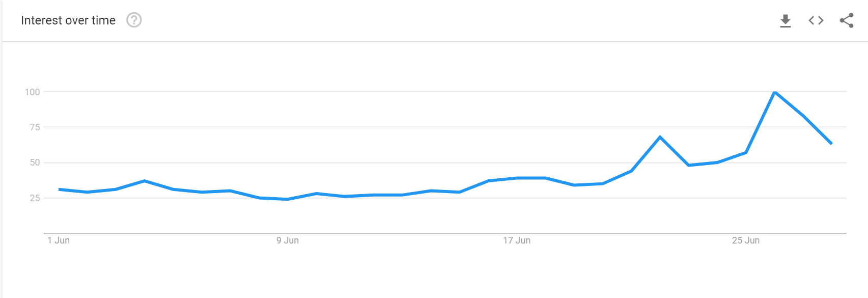Click the "Interest over time" heading
The image size is (868, 298).
(x=68, y=20)
